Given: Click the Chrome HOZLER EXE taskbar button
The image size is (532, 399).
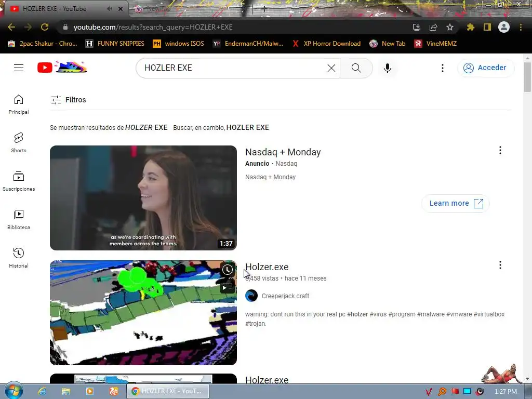Looking at the screenshot, I should [x=168, y=391].
